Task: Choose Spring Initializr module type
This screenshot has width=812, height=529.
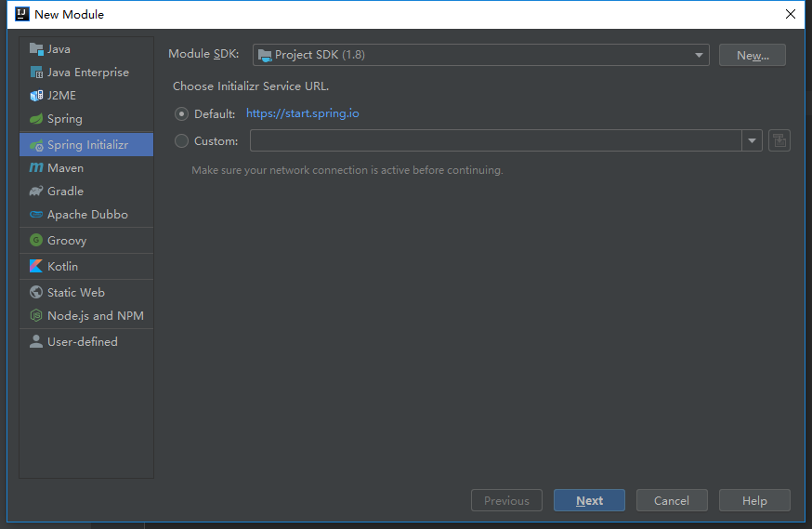Action: coord(86,144)
